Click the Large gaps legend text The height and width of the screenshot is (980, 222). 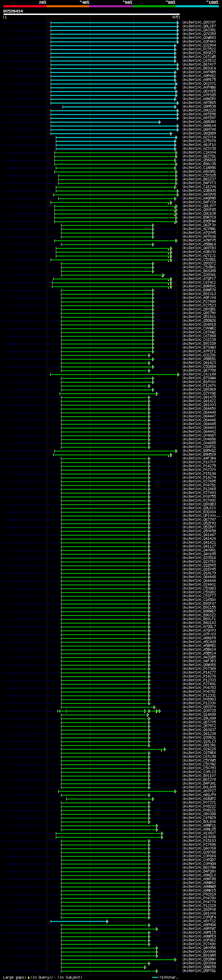point(43,977)
